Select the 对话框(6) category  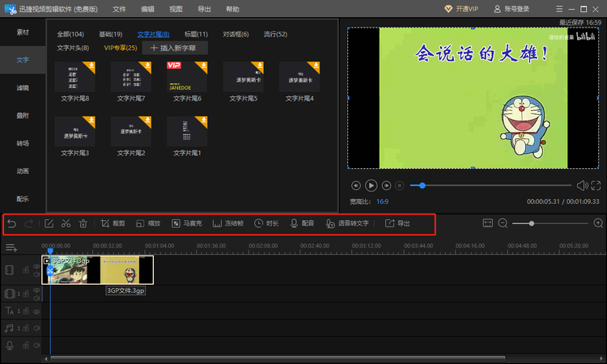pyautogui.click(x=236, y=35)
